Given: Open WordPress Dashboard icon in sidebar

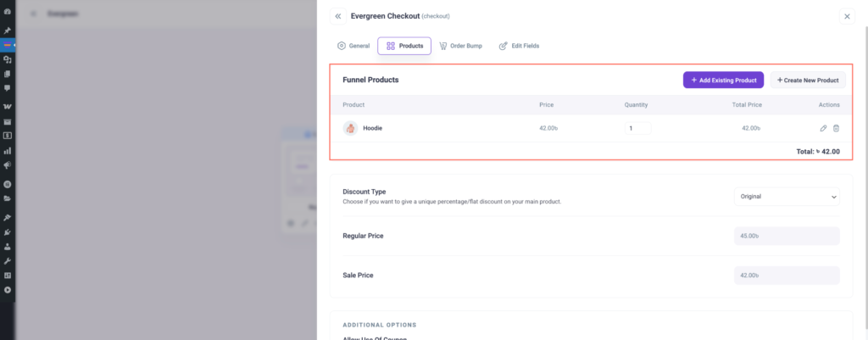Looking at the screenshot, I should coord(7,11).
